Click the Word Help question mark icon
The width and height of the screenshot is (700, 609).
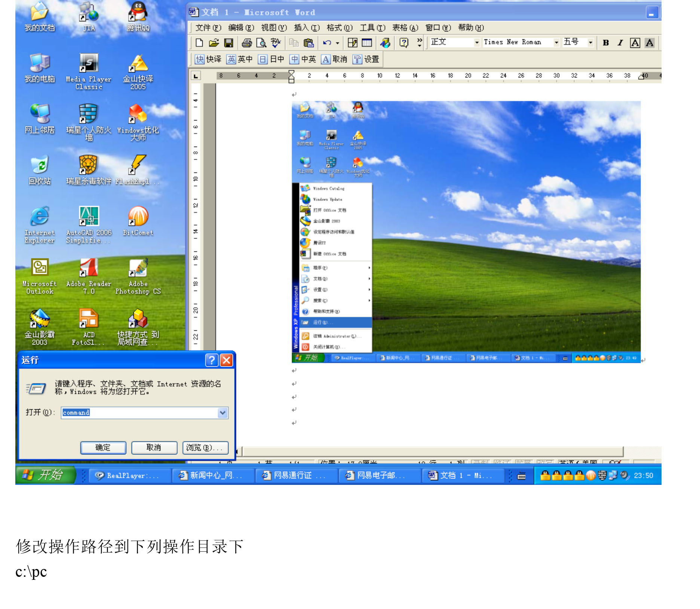pos(404,43)
